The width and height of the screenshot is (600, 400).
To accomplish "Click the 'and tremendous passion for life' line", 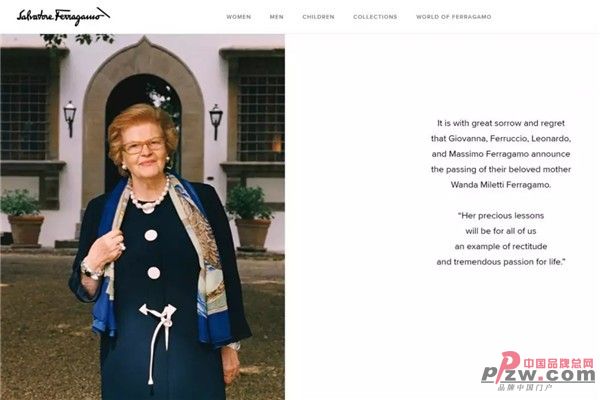I will (501, 262).
